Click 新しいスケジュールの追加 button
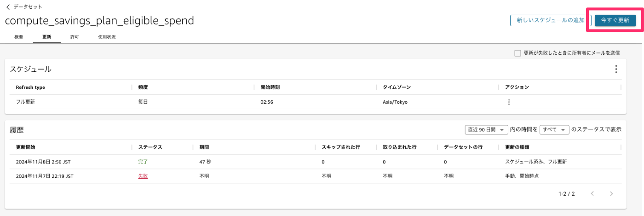Viewport: 644px width, 216px height. [x=551, y=20]
